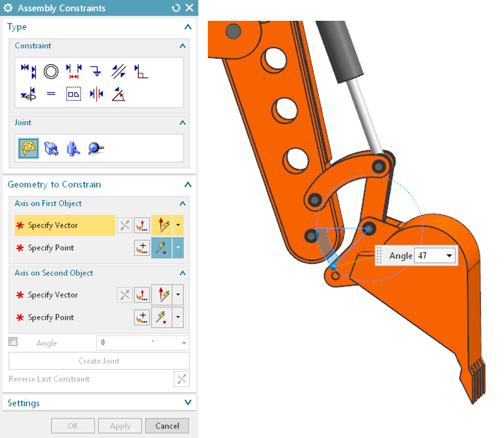This screenshot has height=438, width=504.
Task: Choose the Concentric constraint icon
Action: (x=51, y=71)
